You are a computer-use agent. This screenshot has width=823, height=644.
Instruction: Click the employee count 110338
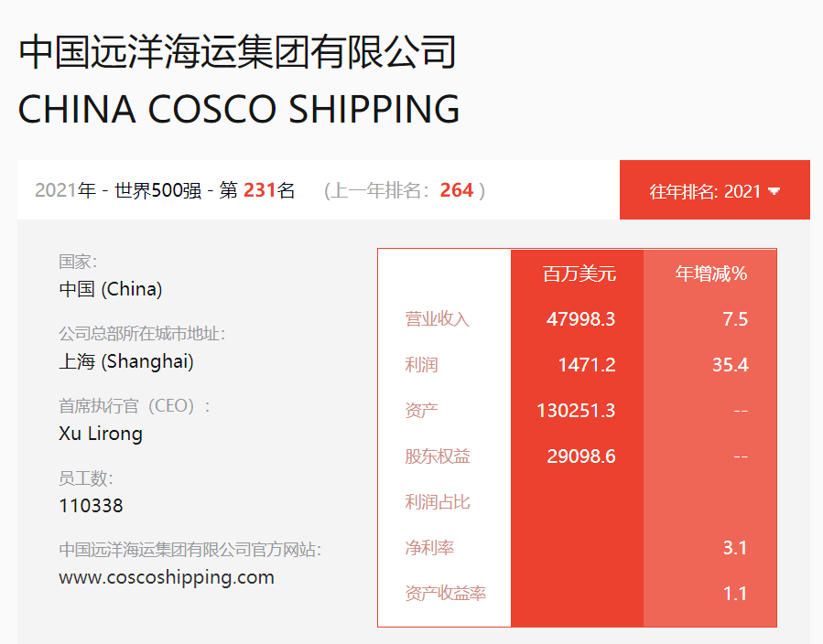[x=91, y=506]
